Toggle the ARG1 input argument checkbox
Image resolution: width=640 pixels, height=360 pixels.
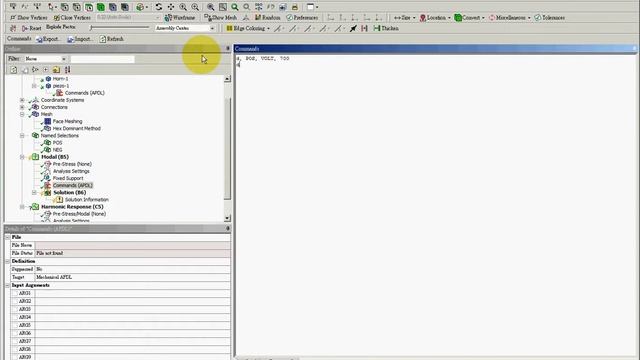15,293
